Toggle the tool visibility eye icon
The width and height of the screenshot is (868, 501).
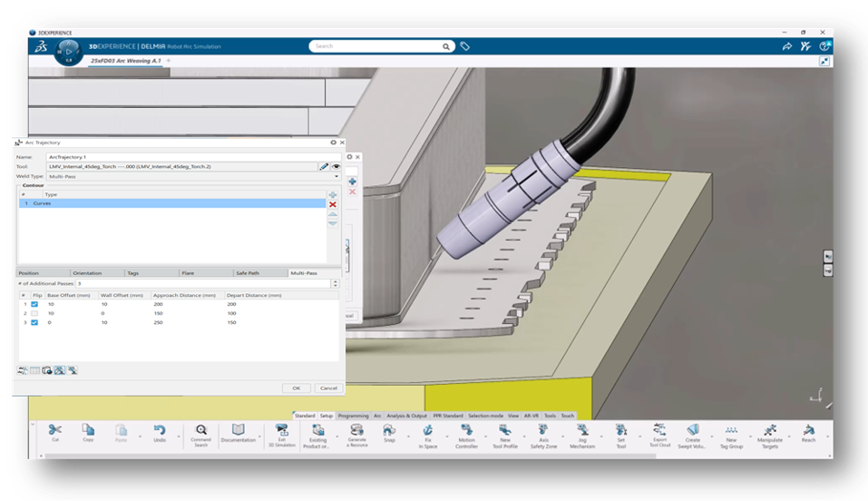tap(336, 166)
